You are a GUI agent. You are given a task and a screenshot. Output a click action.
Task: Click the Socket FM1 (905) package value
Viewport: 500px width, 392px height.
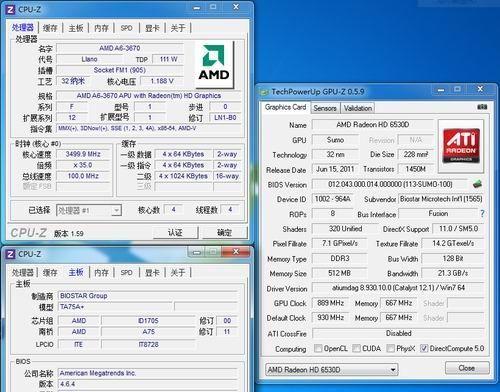[x=120, y=70]
